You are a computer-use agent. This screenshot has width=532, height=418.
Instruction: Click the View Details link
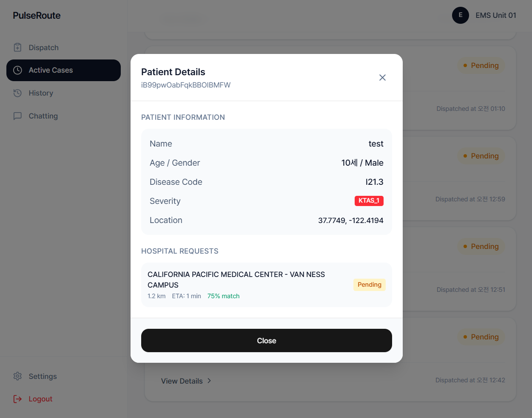point(182,381)
